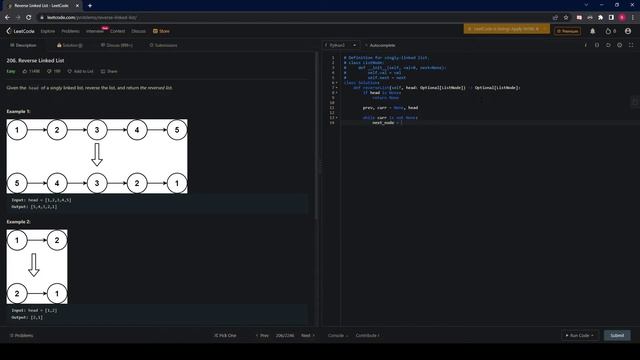Viewport: 640px width, 360px height.
Task: Click the Example 2 linked list image
Action: [x=37, y=267]
